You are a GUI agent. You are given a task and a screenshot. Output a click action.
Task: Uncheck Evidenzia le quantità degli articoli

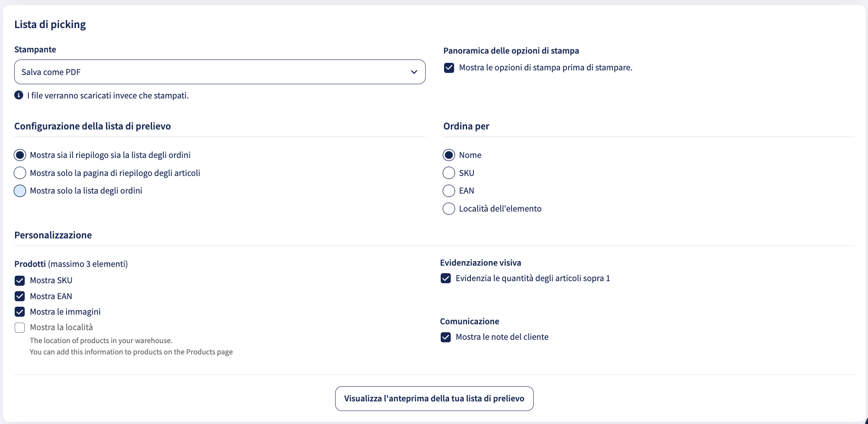tap(446, 278)
